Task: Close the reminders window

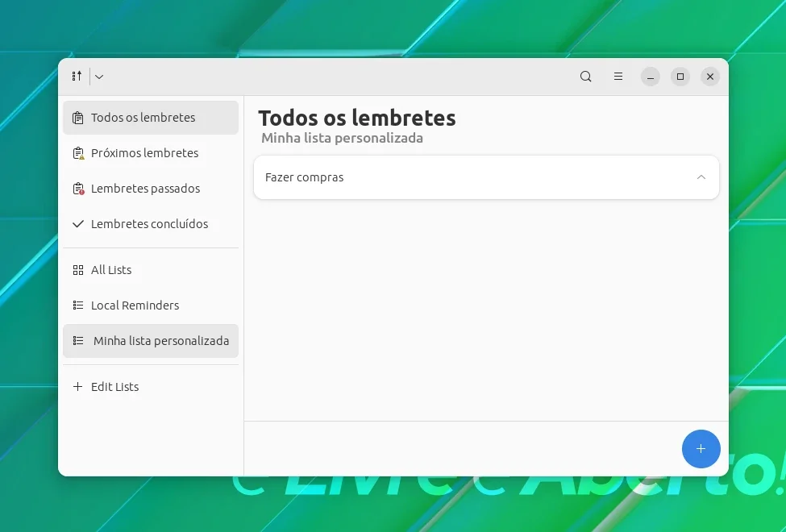Action: (709, 77)
